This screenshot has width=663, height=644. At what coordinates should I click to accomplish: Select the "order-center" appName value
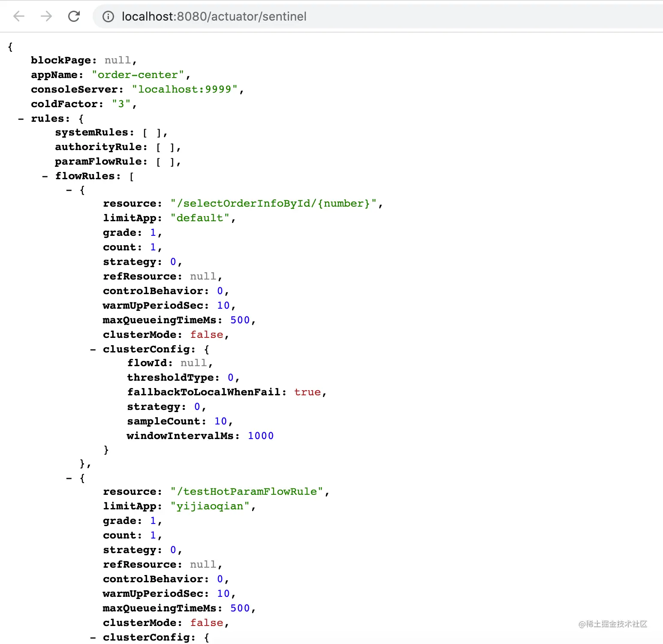click(138, 75)
